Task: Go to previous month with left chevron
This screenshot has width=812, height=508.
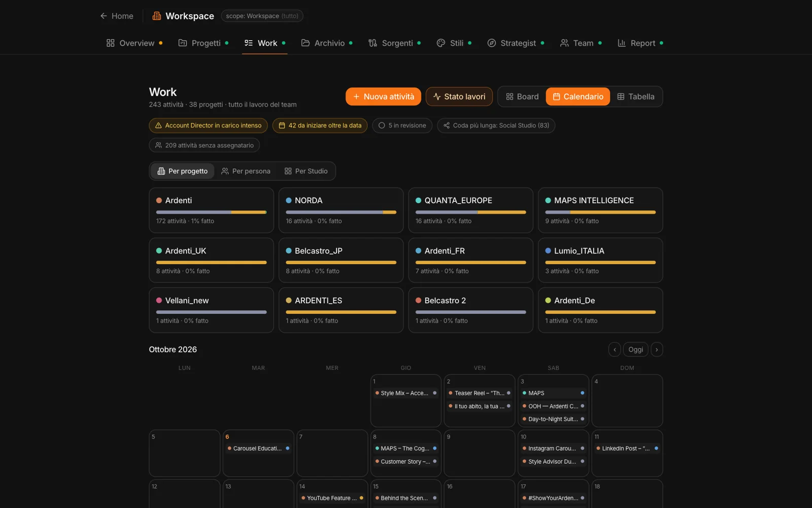Action: point(615,350)
